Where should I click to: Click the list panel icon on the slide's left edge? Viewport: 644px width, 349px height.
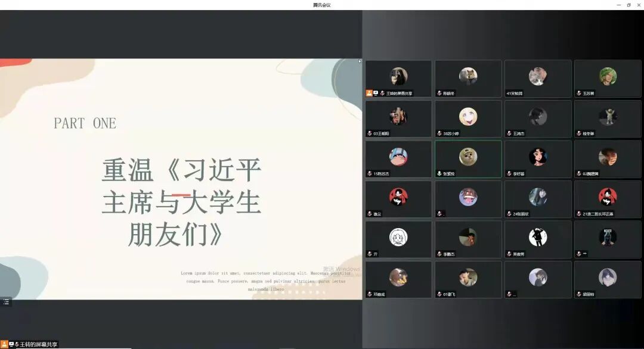[x=5, y=302]
